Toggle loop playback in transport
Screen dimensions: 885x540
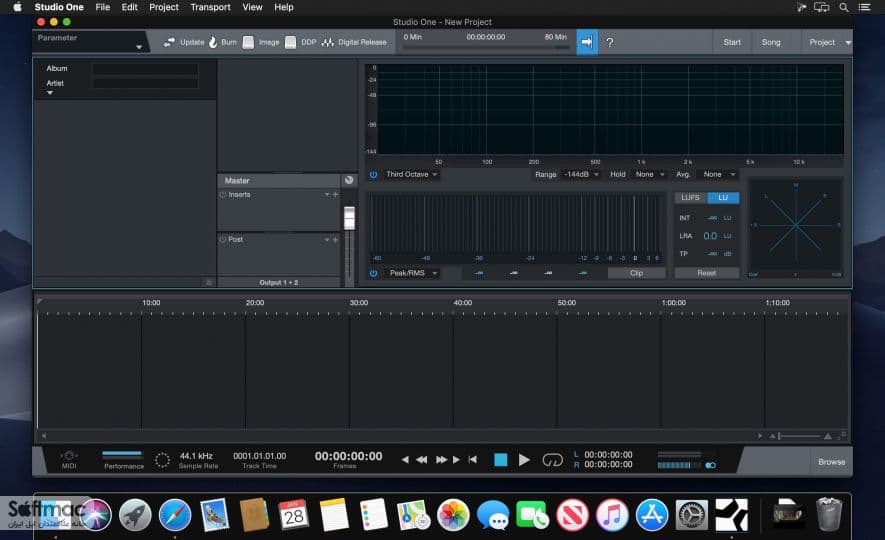553,460
